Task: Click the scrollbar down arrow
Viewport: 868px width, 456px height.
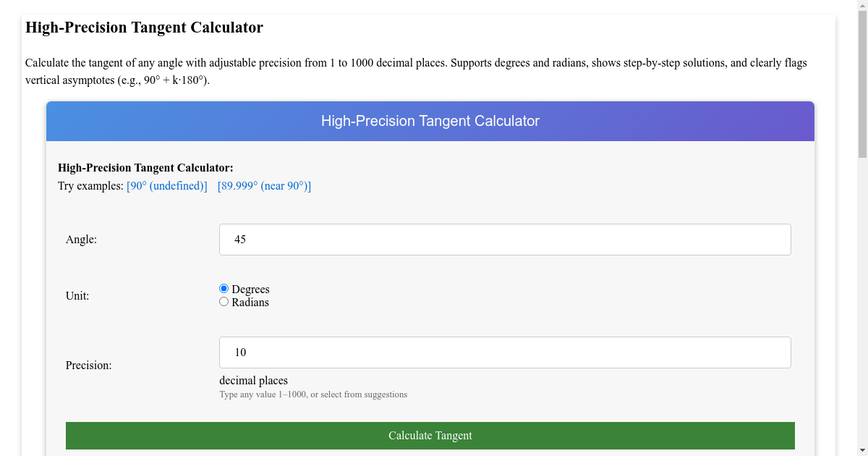Action: tap(862, 450)
